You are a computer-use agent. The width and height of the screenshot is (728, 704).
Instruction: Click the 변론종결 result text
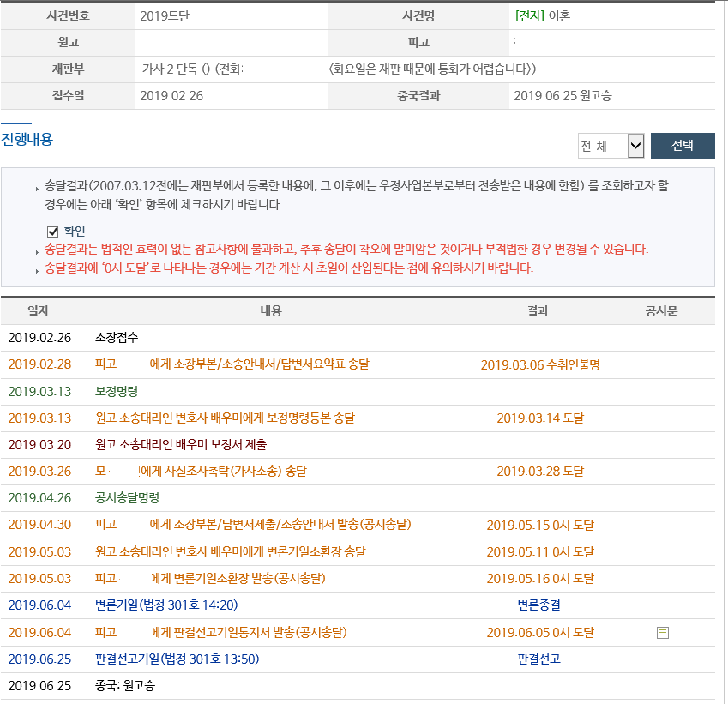coord(538,605)
